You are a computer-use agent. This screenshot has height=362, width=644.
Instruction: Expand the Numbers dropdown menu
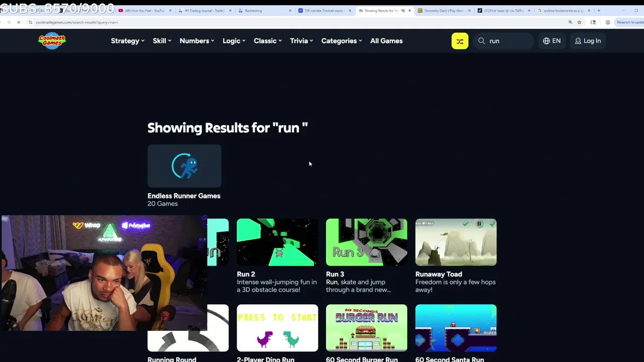coord(197,41)
